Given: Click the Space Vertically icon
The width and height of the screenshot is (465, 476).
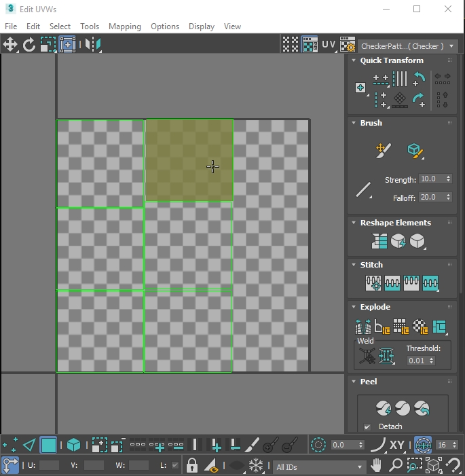Looking at the screenshot, I should 443,100.
